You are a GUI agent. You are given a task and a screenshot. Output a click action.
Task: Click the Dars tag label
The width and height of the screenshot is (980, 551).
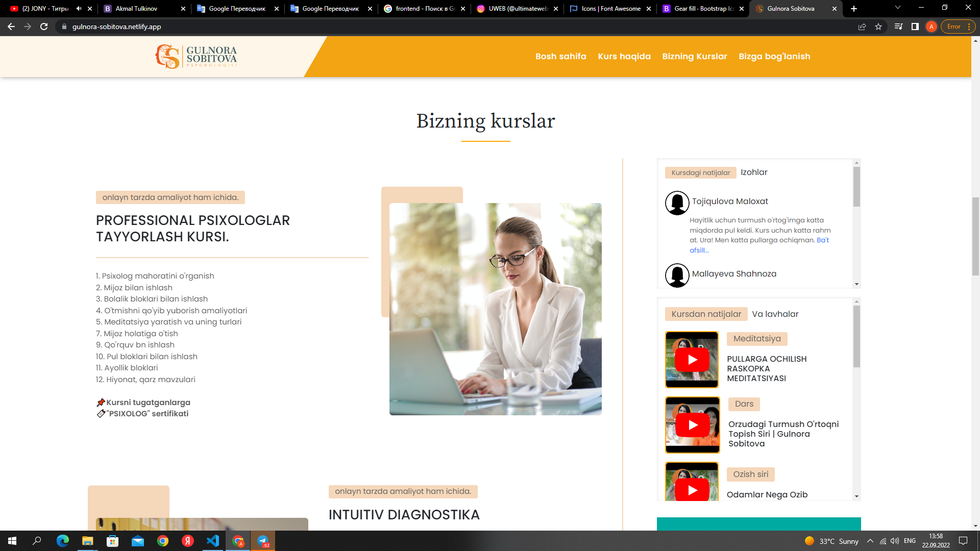(x=744, y=404)
